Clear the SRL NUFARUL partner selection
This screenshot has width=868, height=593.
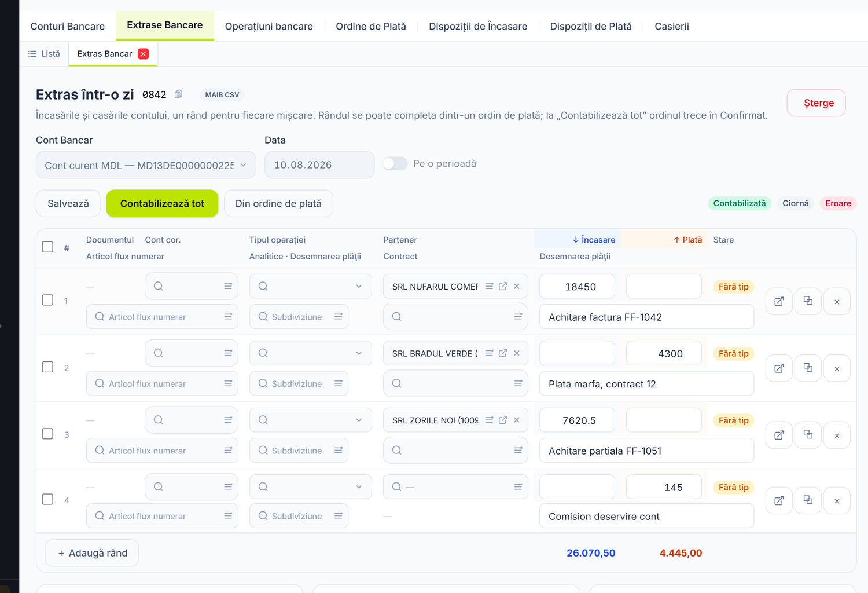pos(517,286)
